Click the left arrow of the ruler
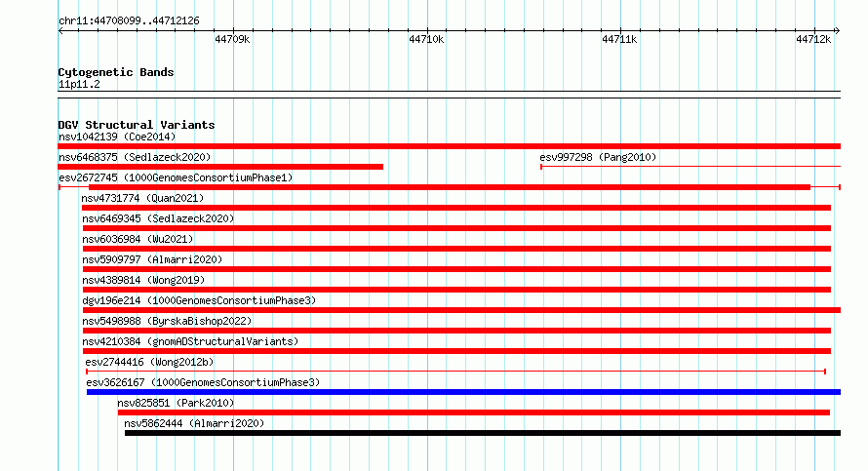Screen dimensions: 868x471 60,30
